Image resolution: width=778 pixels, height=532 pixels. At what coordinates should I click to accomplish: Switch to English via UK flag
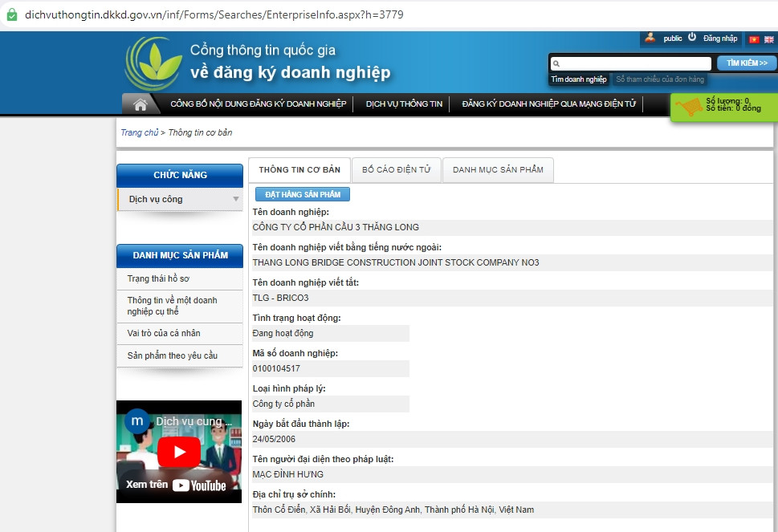point(768,39)
